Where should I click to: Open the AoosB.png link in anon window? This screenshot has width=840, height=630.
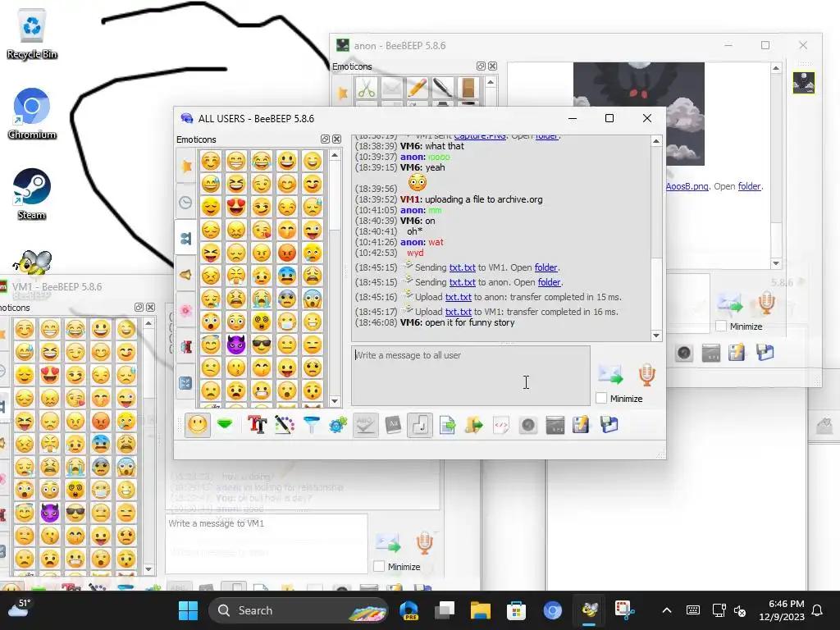[687, 186]
